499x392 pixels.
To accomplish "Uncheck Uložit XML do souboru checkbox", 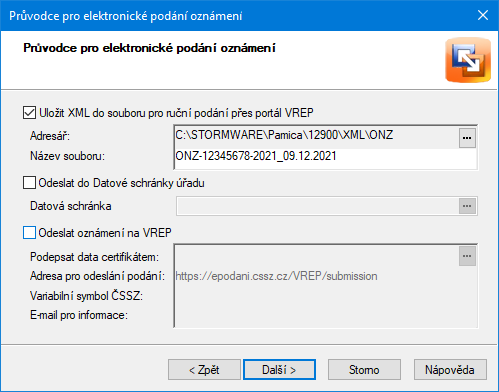I will pos(29,113).
